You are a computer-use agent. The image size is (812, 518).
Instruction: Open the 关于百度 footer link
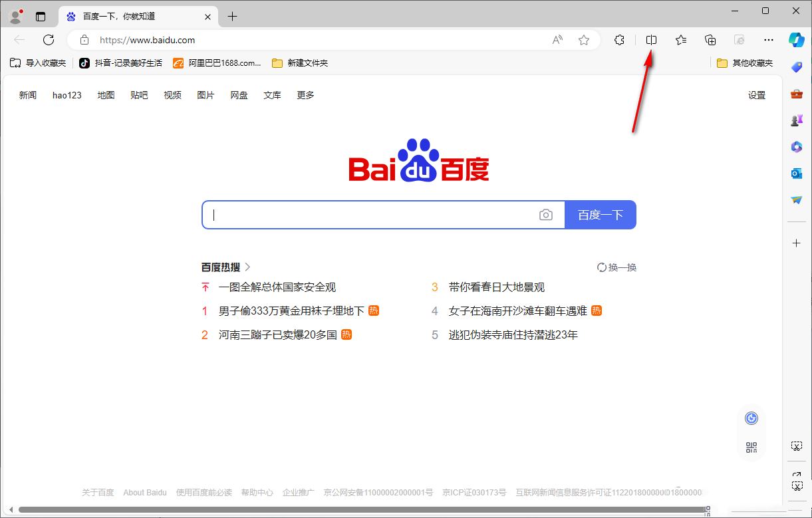coord(98,493)
